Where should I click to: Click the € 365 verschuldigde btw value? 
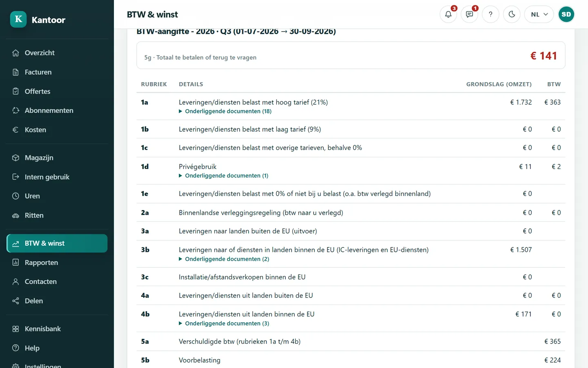tap(552, 341)
